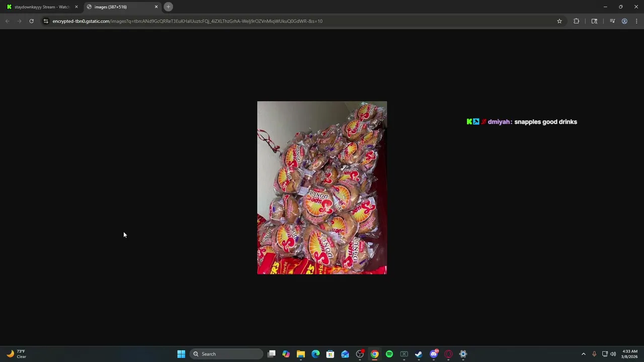Launch Microsoft Edge from the taskbar
Image resolution: width=644 pixels, height=362 pixels.
pyautogui.click(x=315, y=354)
